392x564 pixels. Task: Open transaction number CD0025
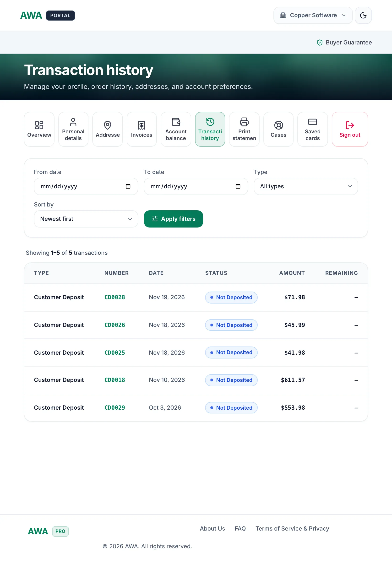115,353
